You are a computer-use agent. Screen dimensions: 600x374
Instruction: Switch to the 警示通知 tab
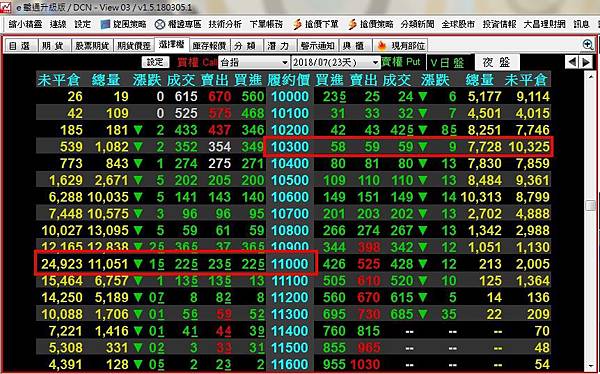(317, 46)
